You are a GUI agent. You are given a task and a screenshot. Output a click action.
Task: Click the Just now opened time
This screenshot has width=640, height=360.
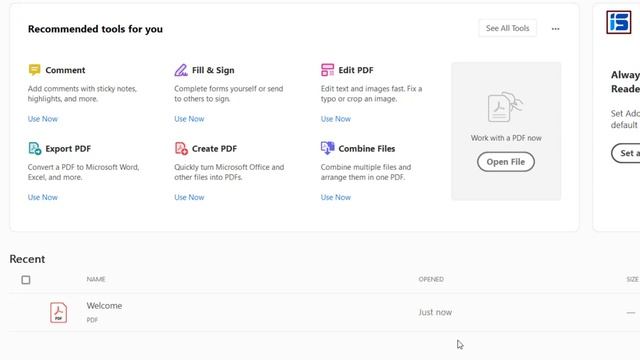click(435, 312)
